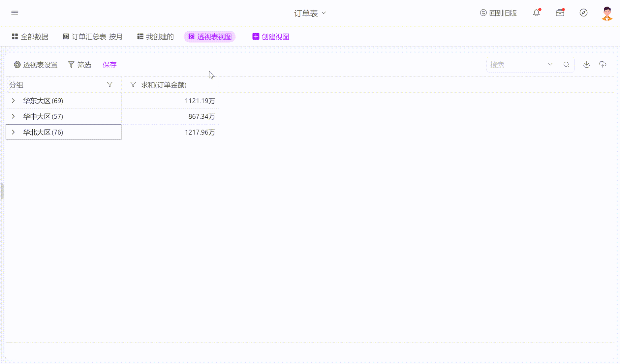Image resolution: width=620 pixels, height=364 pixels.
Task: Click the download export icon
Action: [x=586, y=65]
